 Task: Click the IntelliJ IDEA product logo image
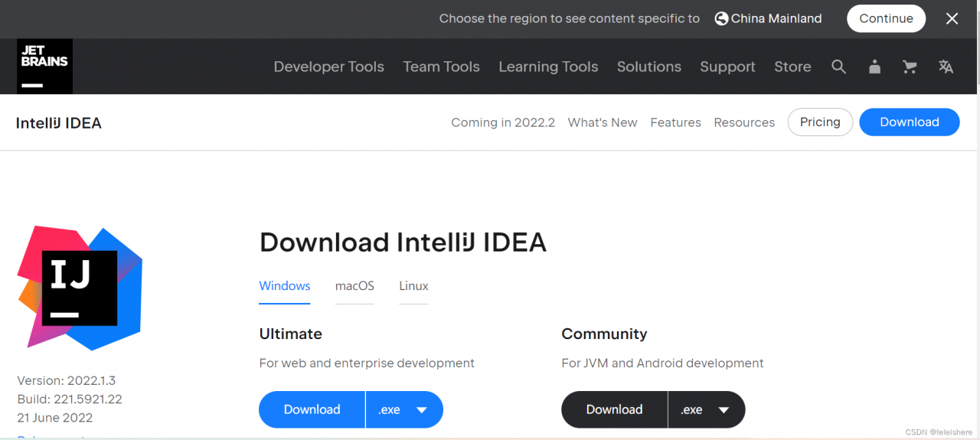coord(80,288)
